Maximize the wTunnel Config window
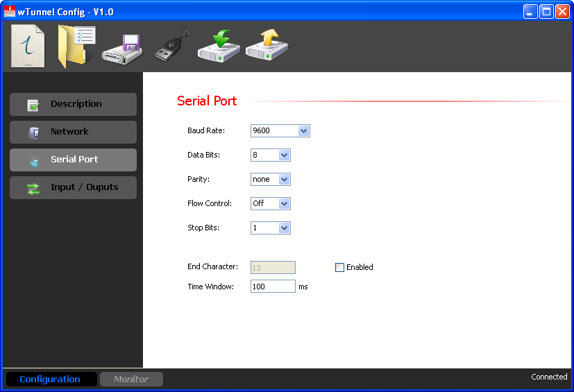This screenshot has height=392, width=574. coord(546,11)
